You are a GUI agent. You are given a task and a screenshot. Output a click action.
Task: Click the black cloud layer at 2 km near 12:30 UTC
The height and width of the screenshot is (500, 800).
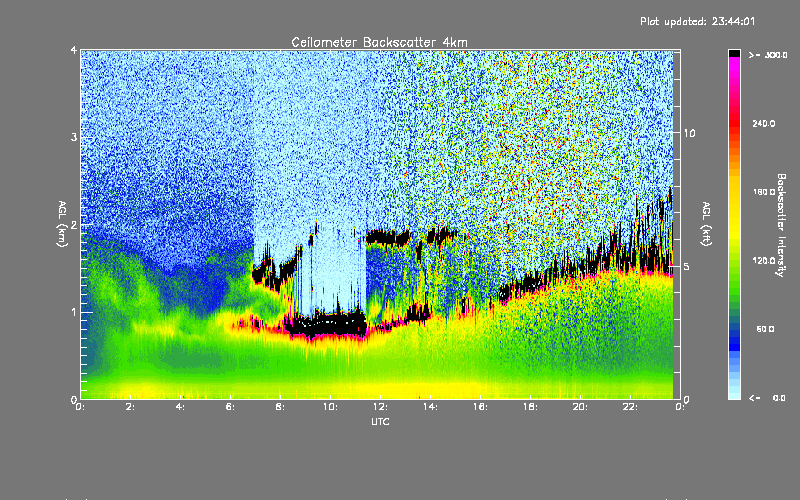(x=388, y=237)
